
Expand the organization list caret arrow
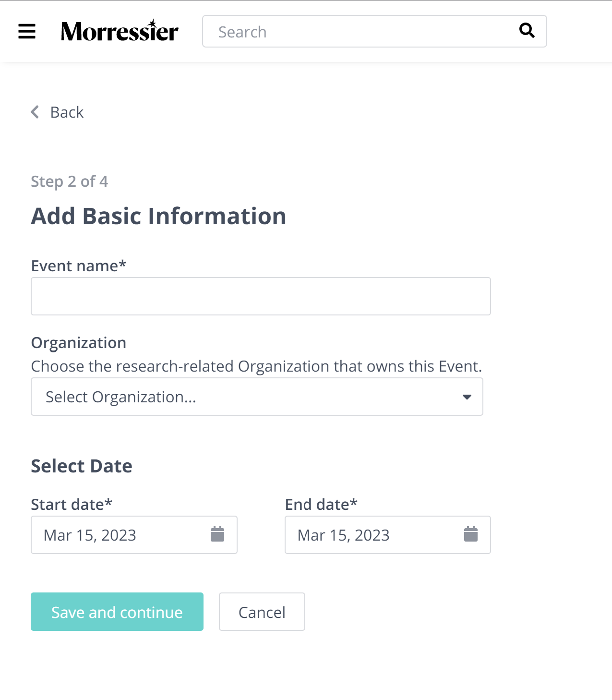tap(467, 397)
